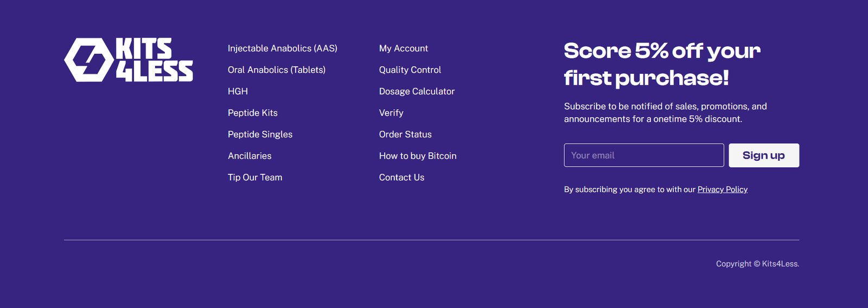Screen dimensions: 868x308
Task: Open My Account page
Action: pyautogui.click(x=403, y=48)
